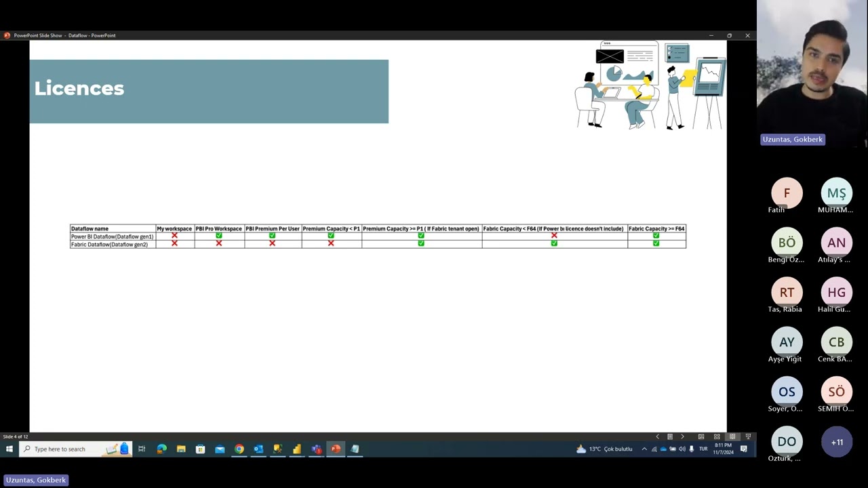
Task: Select participant BÖ Bengi avatar
Action: point(787,243)
